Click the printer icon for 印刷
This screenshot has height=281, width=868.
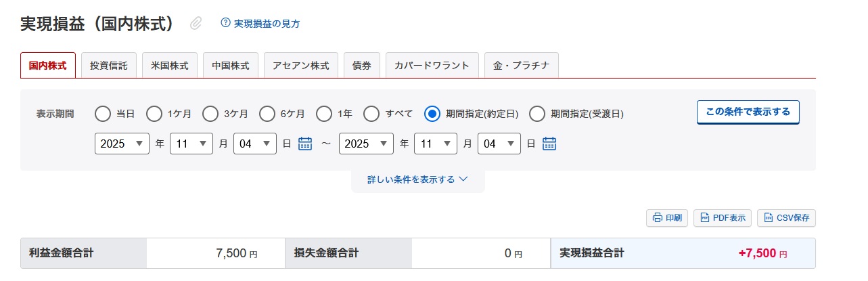(x=657, y=218)
